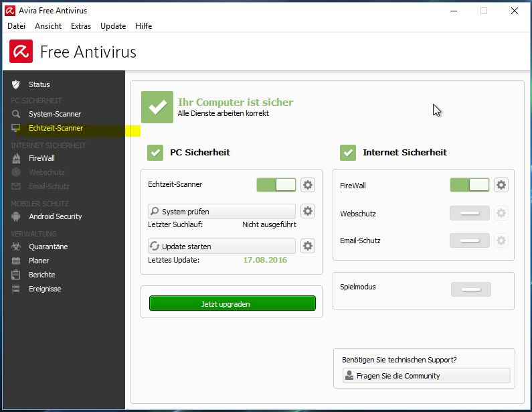
Task: Enable the Spielmodus switch
Action: [470, 289]
